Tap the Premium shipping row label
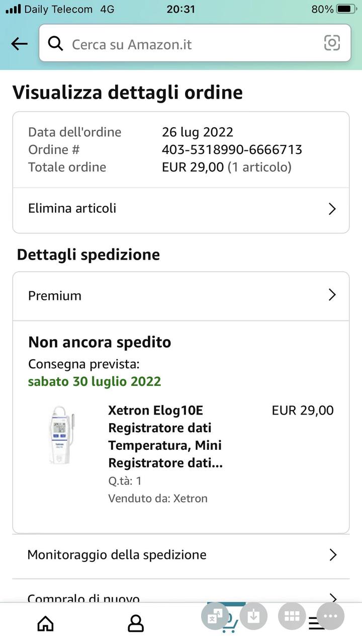The image size is (362, 644). pyautogui.click(x=55, y=295)
